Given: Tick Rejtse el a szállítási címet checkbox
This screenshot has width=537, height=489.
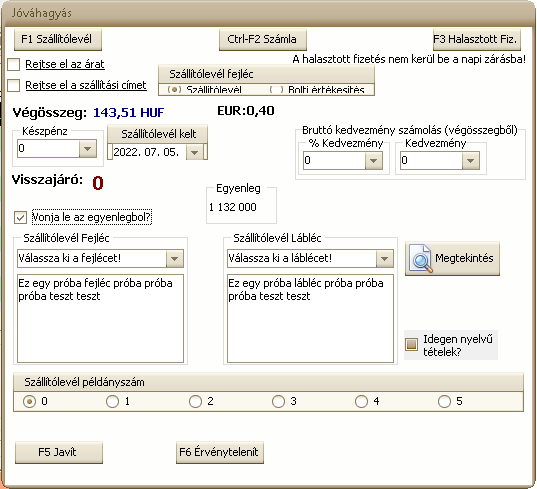Looking at the screenshot, I should (x=14, y=85).
